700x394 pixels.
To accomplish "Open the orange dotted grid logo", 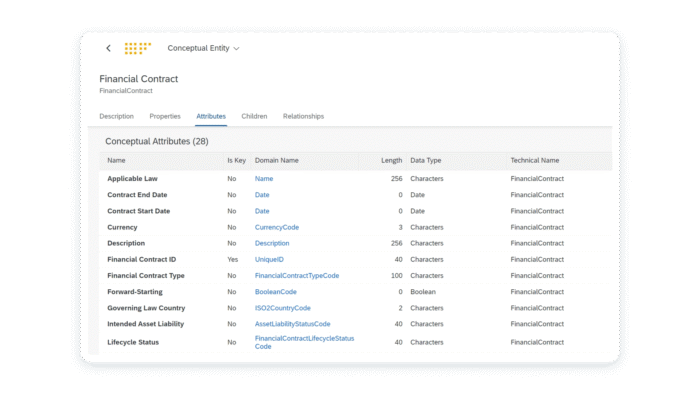I will [138, 48].
